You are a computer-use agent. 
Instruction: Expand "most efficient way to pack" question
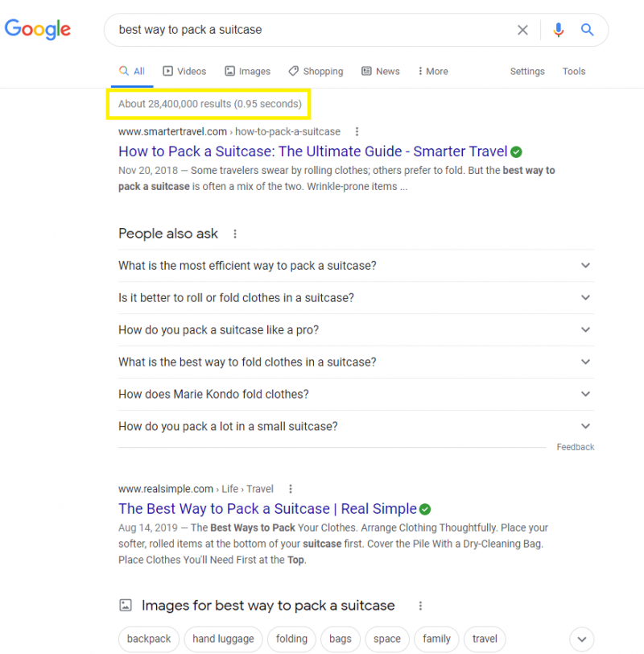click(586, 266)
